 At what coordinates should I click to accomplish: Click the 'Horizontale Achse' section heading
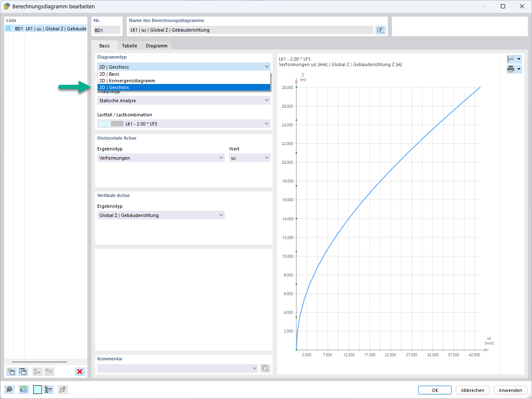click(117, 138)
